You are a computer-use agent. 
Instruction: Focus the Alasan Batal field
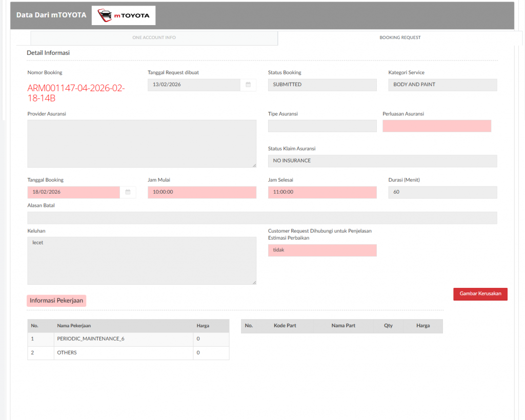[x=262, y=218]
